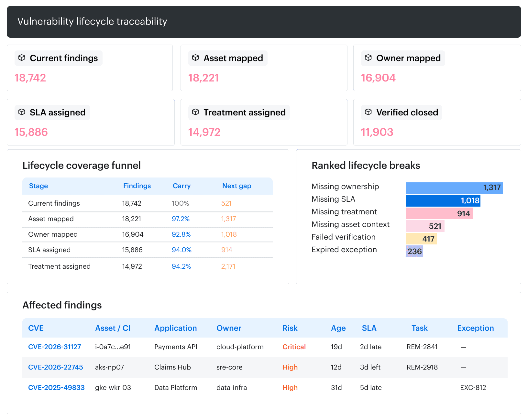Sort affected findings by Asset / CI header
This screenshot has height=420, width=528.
(113, 328)
